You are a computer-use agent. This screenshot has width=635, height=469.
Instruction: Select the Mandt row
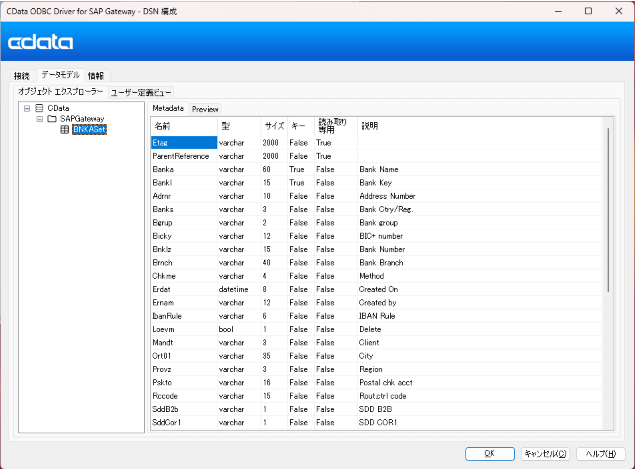pyautogui.click(x=377, y=343)
